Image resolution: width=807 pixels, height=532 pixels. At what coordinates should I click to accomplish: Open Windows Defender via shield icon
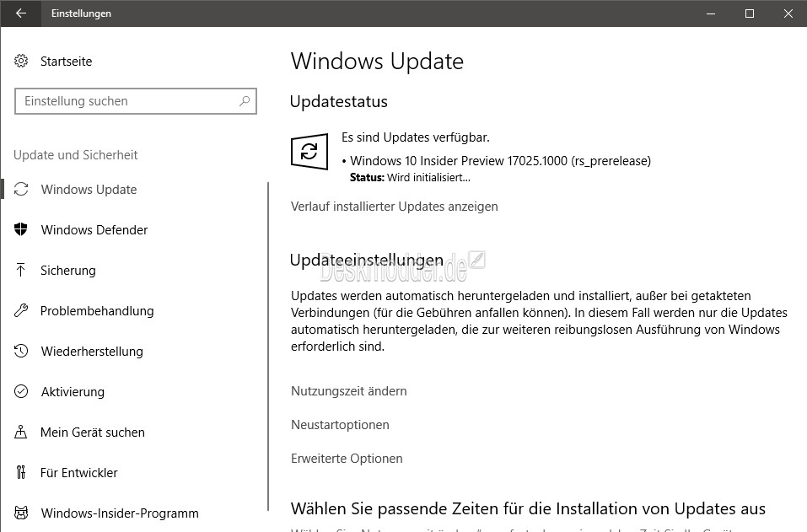[x=20, y=229]
